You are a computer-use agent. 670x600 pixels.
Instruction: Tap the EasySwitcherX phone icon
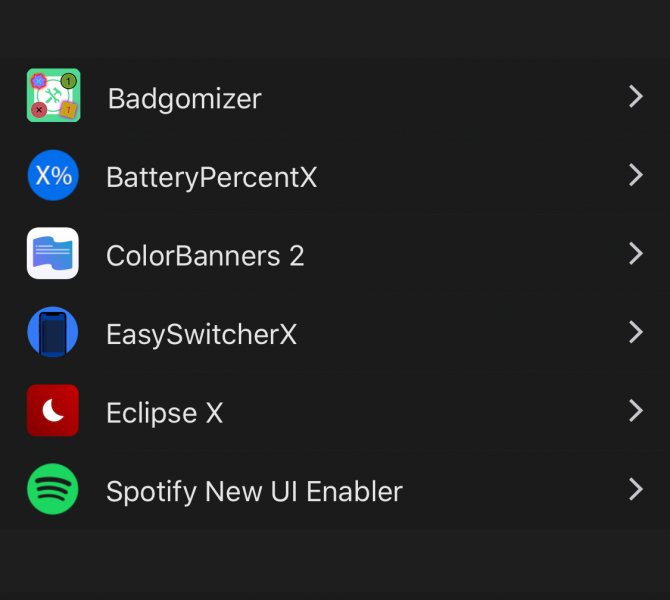tap(53, 332)
